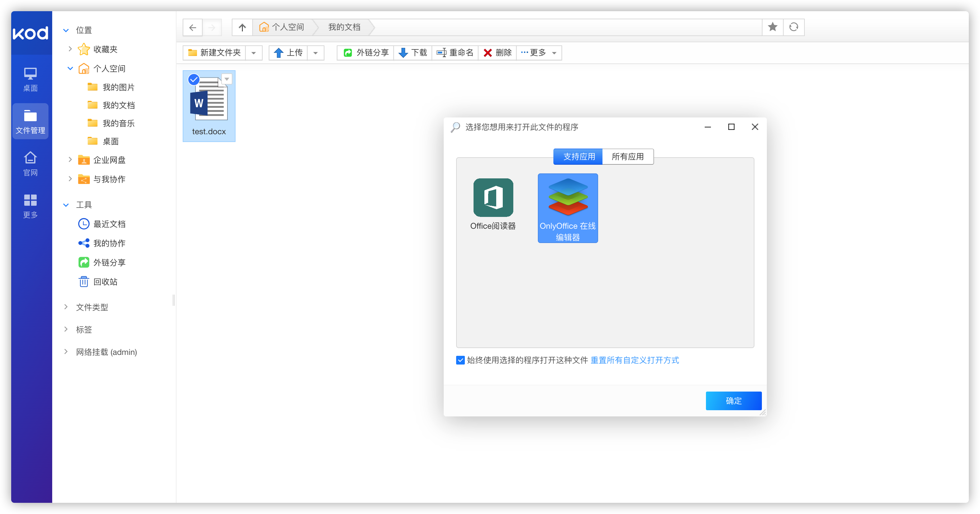This screenshot has height=514, width=980.
Task: Go back to the previous folder
Action: (x=193, y=27)
